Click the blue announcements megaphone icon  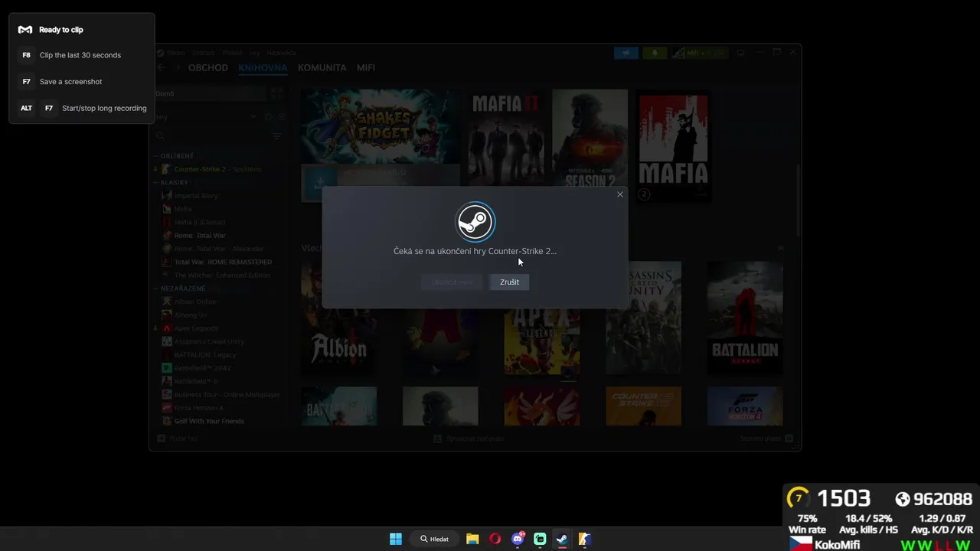tap(626, 53)
